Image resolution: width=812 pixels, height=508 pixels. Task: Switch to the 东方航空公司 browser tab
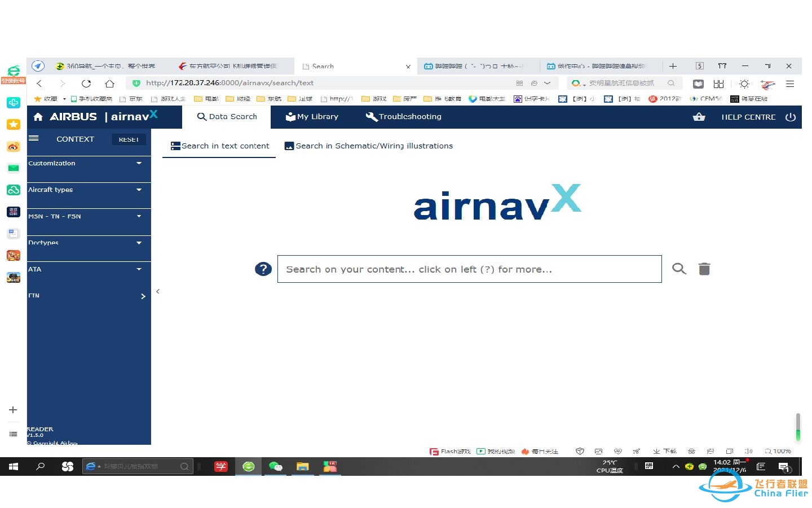[228, 66]
